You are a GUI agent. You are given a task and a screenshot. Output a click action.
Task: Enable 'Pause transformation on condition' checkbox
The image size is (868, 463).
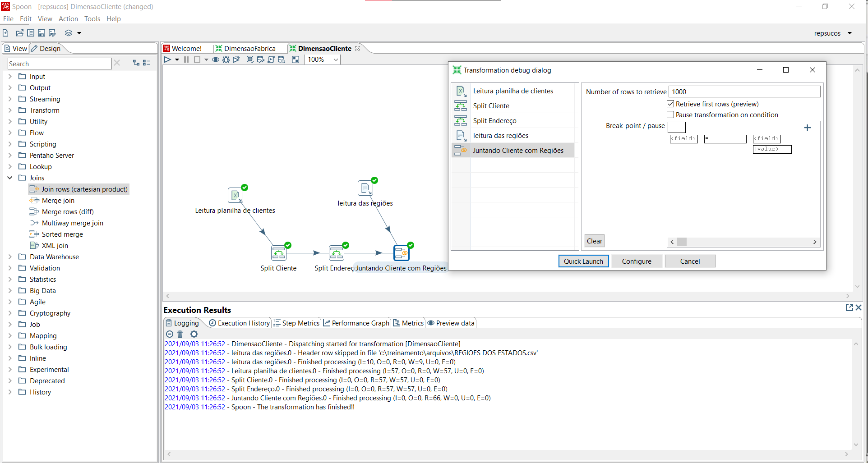tap(670, 115)
